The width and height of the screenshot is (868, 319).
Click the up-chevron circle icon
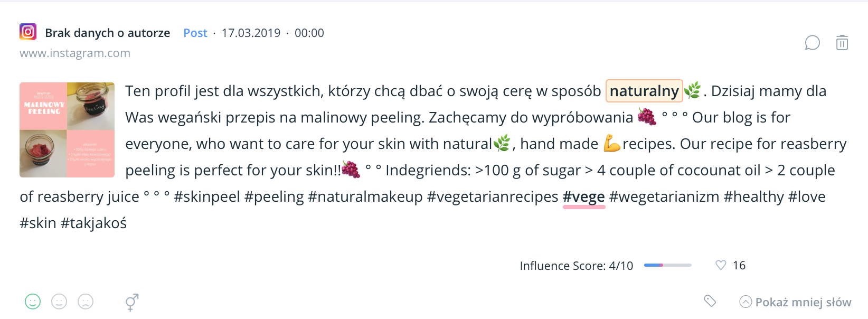[x=746, y=302]
